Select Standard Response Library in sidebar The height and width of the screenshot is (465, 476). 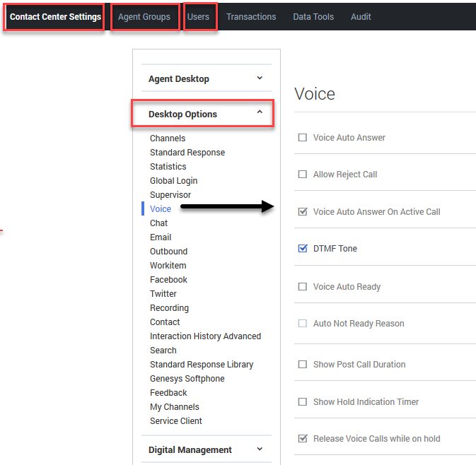tap(201, 365)
